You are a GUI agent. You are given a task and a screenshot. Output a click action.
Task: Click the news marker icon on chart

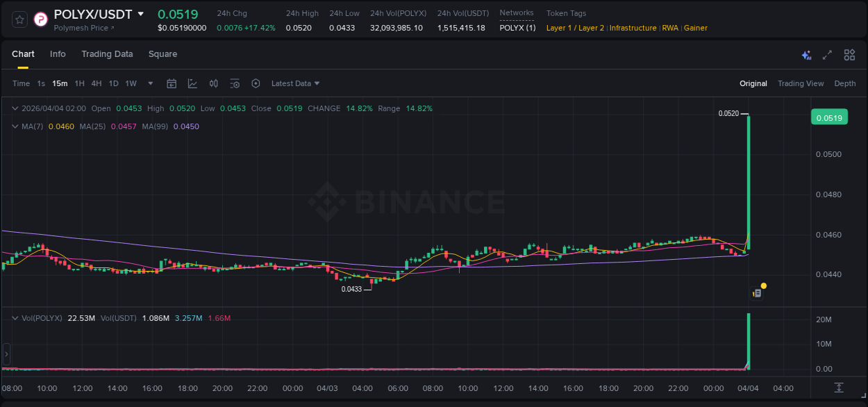coord(758,293)
